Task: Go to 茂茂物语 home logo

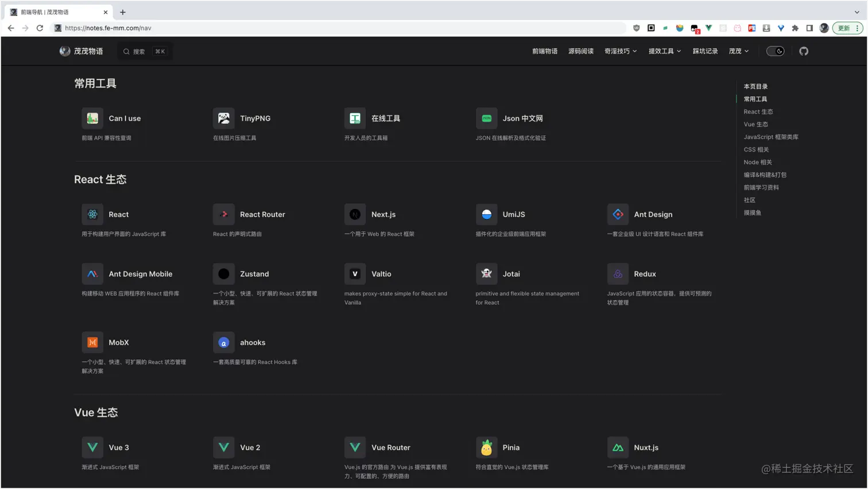Action: [x=82, y=51]
